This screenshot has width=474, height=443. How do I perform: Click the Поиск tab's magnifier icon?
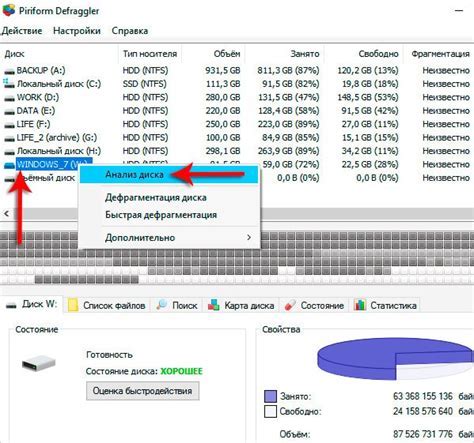(x=162, y=305)
